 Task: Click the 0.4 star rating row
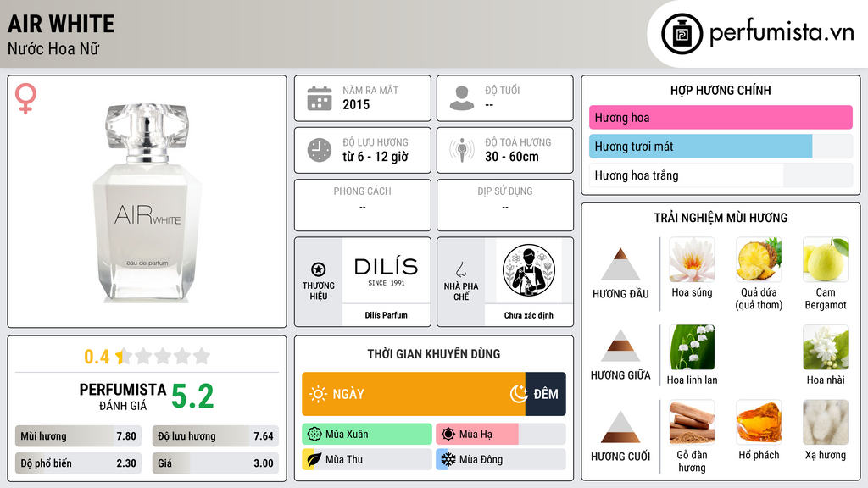[147, 357]
